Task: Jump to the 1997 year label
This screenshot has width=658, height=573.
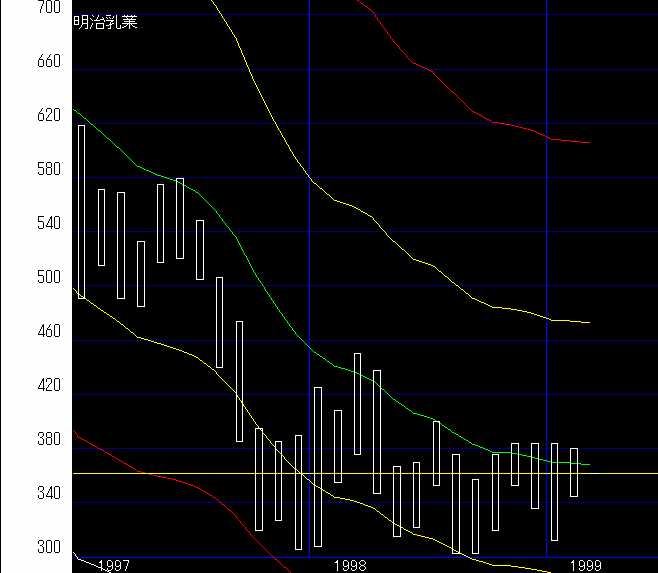Action: point(114,566)
